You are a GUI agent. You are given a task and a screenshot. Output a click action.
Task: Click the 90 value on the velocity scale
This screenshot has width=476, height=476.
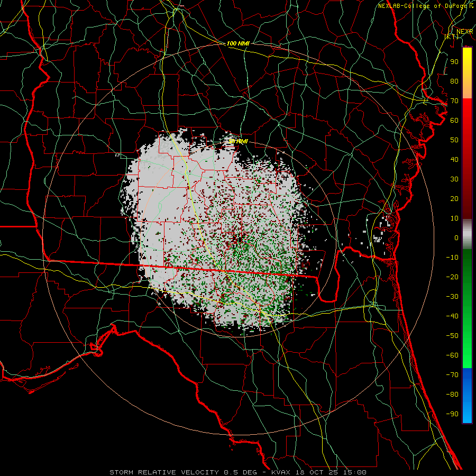pos(454,62)
